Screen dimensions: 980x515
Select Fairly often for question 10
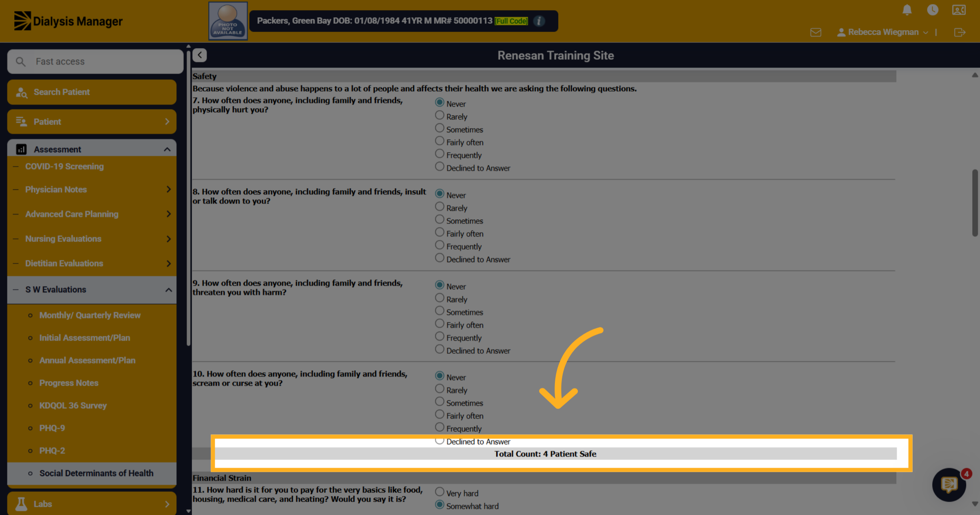pyautogui.click(x=439, y=415)
